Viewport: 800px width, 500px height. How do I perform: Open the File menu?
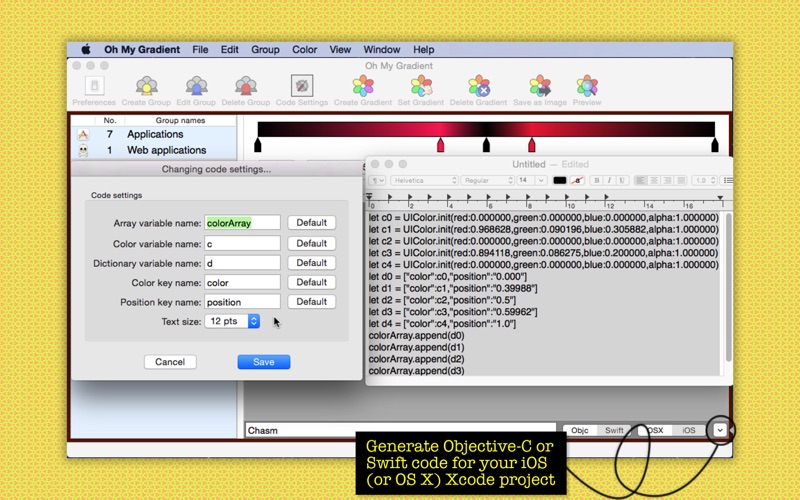click(x=200, y=49)
